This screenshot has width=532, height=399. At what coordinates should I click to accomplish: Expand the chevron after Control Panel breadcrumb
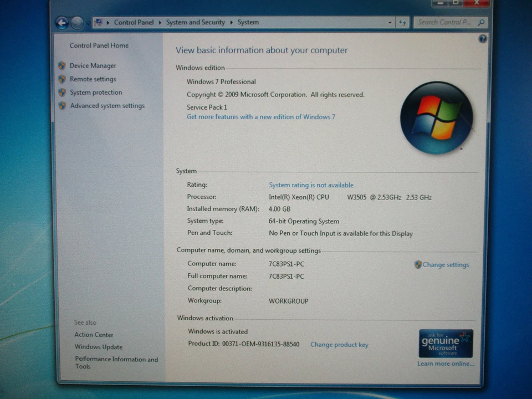[160, 22]
